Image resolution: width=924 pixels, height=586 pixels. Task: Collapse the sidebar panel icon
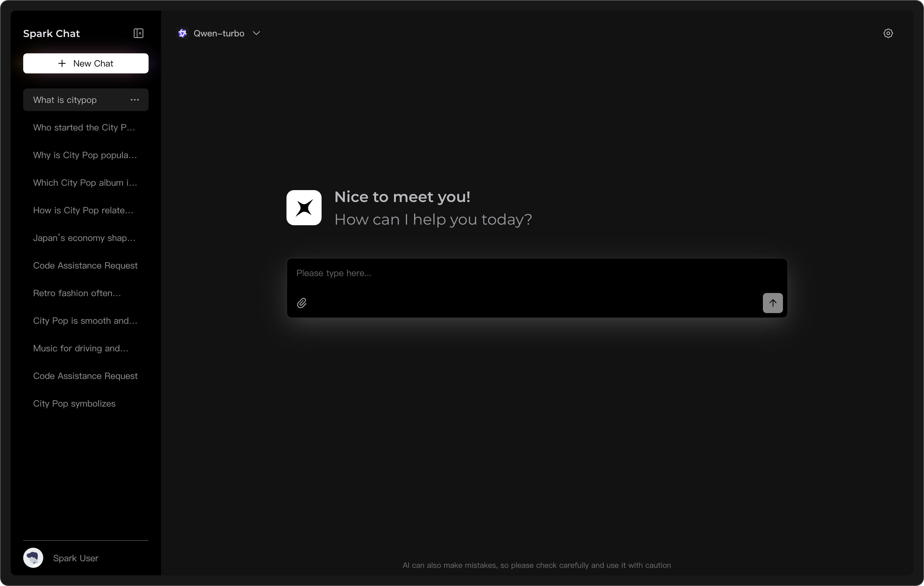coord(138,33)
